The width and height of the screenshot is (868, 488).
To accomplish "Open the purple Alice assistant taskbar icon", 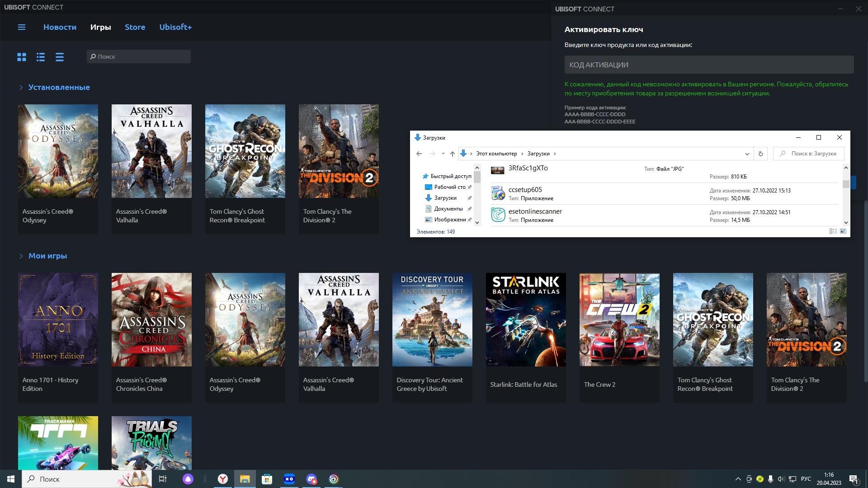I will (x=188, y=479).
